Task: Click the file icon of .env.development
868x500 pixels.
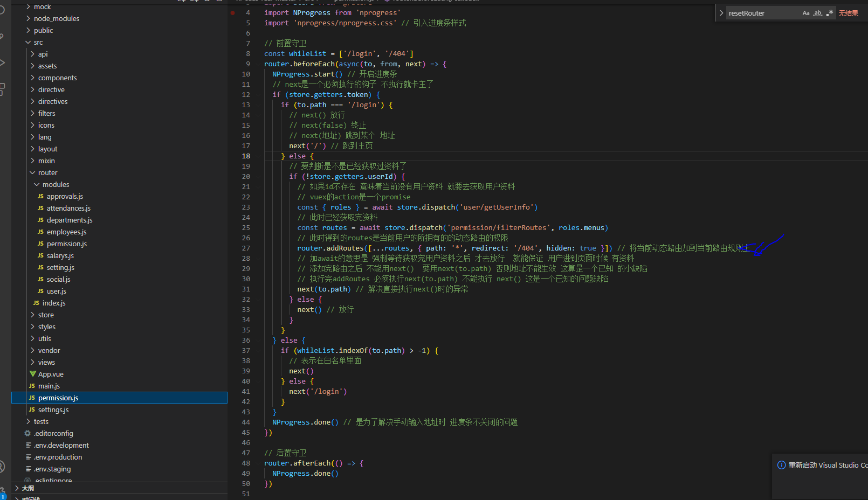Action: [x=28, y=445]
